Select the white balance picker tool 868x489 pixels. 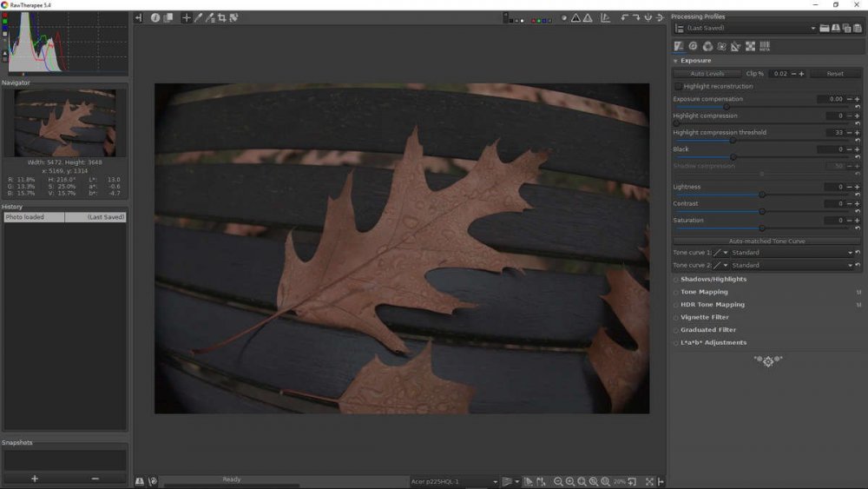click(198, 17)
